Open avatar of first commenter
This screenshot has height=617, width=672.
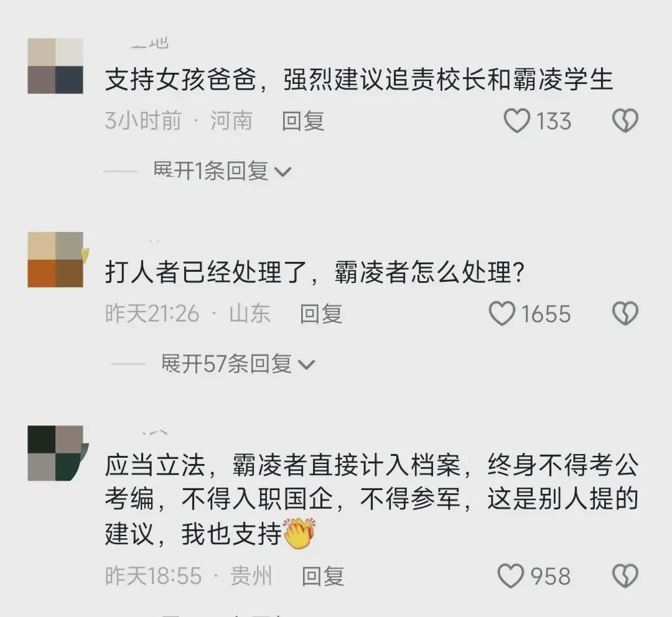[x=55, y=66]
